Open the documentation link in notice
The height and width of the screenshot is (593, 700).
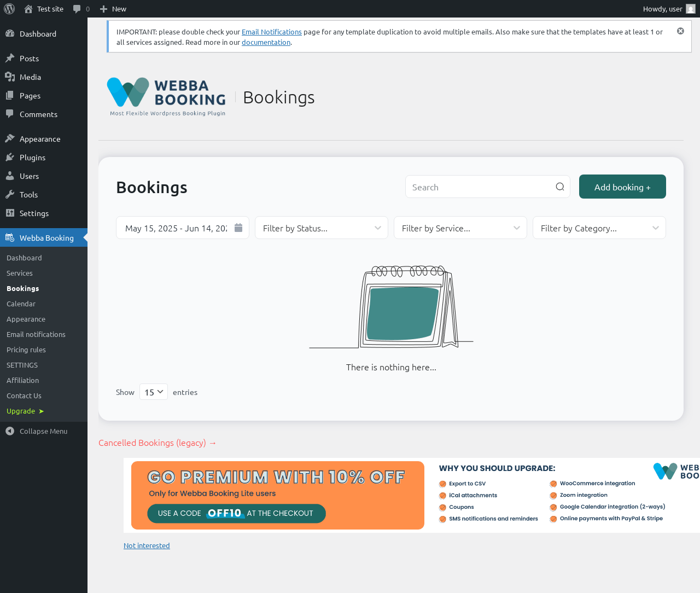click(266, 42)
